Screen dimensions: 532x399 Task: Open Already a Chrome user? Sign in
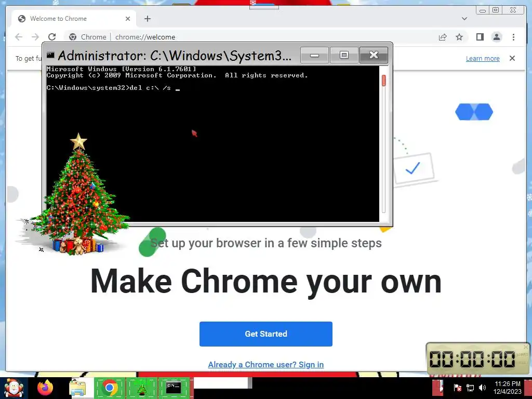coord(265,364)
